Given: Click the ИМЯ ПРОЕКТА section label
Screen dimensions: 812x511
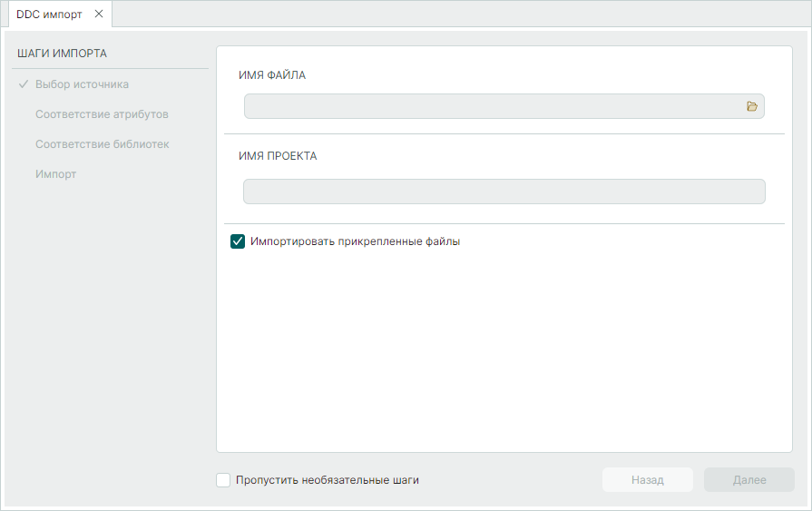Looking at the screenshot, I should (x=278, y=155).
